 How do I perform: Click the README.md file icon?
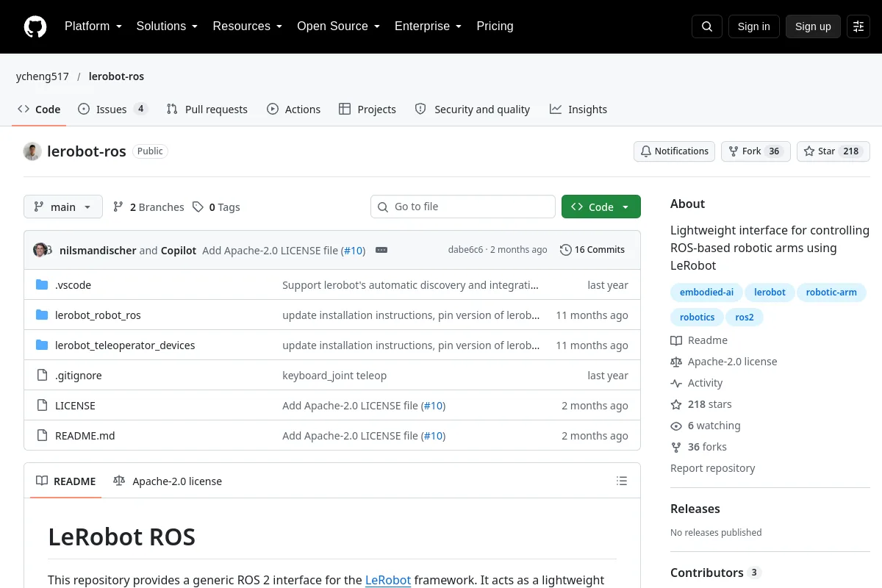(x=42, y=435)
